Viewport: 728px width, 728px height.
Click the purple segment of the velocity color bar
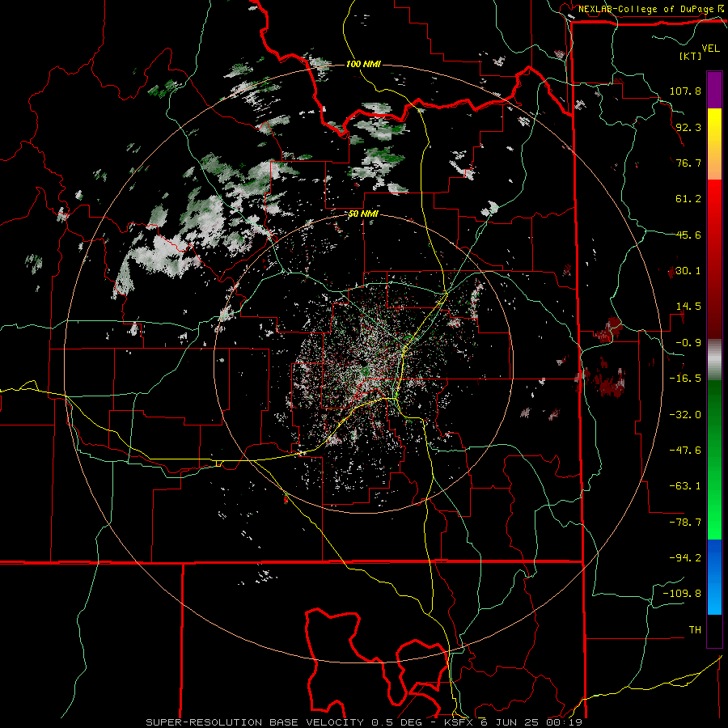pyautogui.click(x=714, y=90)
